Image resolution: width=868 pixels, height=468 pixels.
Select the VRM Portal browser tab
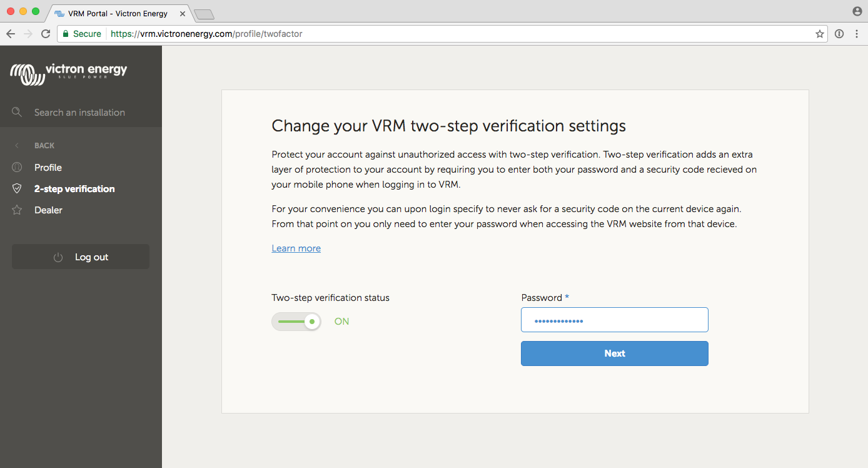118,13
